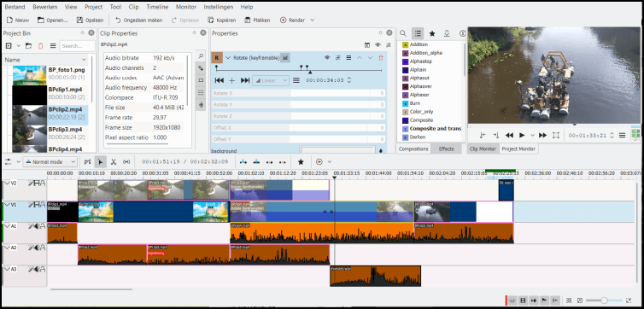
Task: Collapse track V2 with chevron
Action: coord(6,183)
